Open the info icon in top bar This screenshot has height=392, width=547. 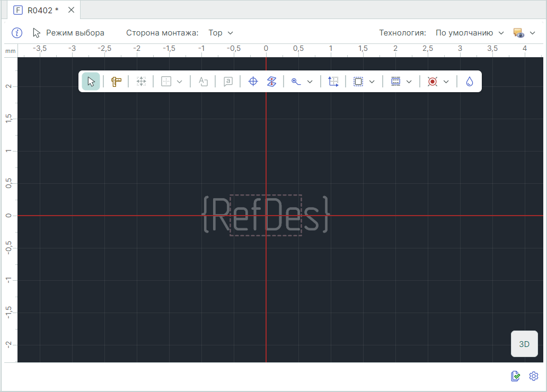[17, 33]
